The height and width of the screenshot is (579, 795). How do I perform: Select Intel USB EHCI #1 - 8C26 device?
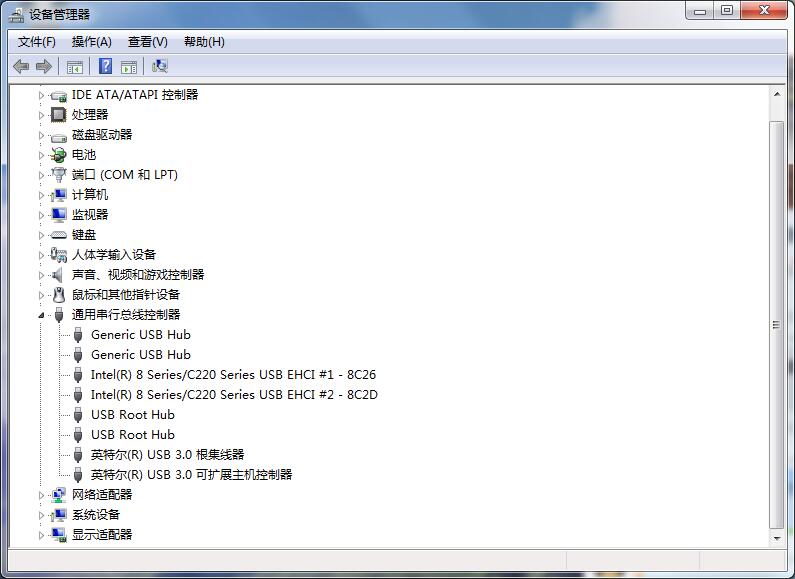point(233,375)
